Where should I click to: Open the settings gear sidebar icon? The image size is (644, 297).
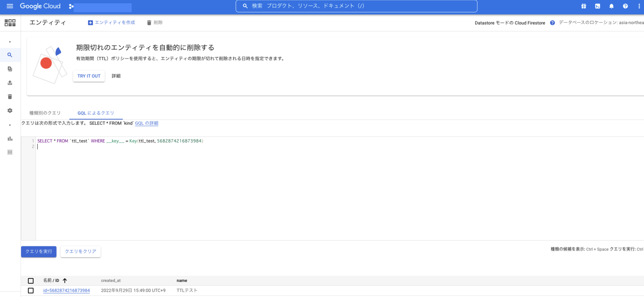pyautogui.click(x=10, y=110)
